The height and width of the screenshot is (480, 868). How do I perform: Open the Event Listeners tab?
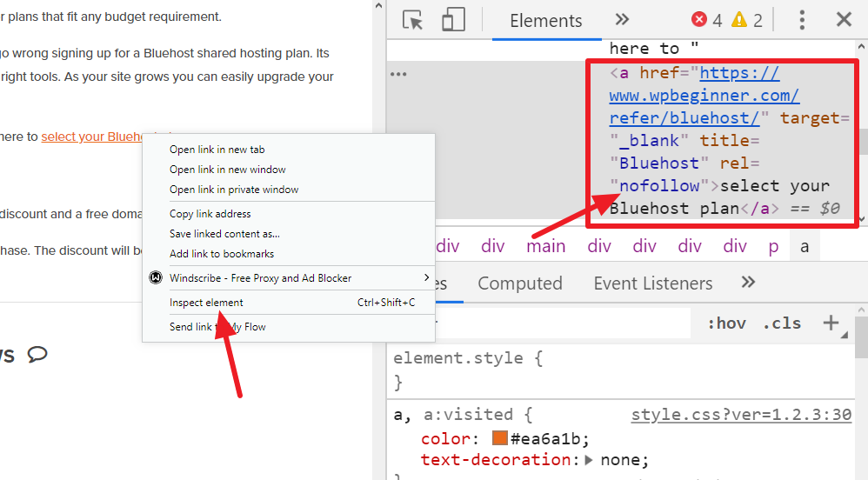[x=652, y=283]
